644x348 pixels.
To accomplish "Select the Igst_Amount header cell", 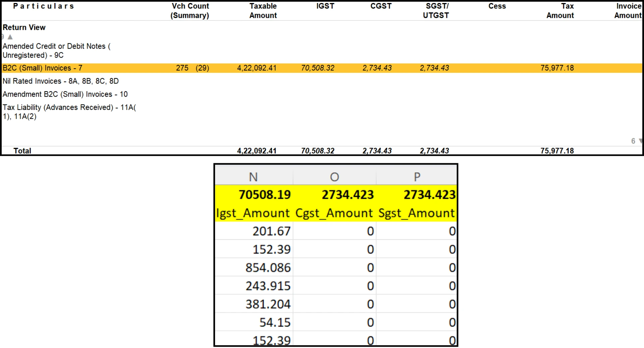I will pyautogui.click(x=253, y=213).
